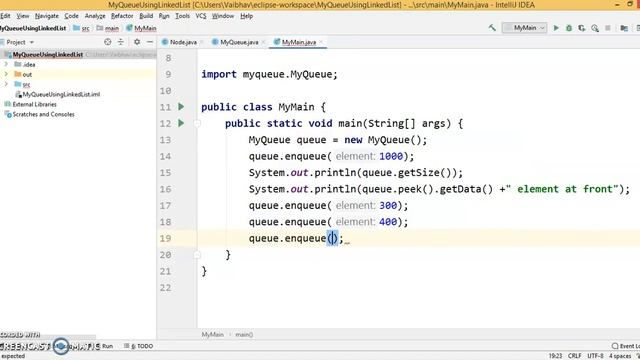Click inside queue.enqueue() parentheses on line 19
The image size is (640, 360).
(x=332, y=238)
